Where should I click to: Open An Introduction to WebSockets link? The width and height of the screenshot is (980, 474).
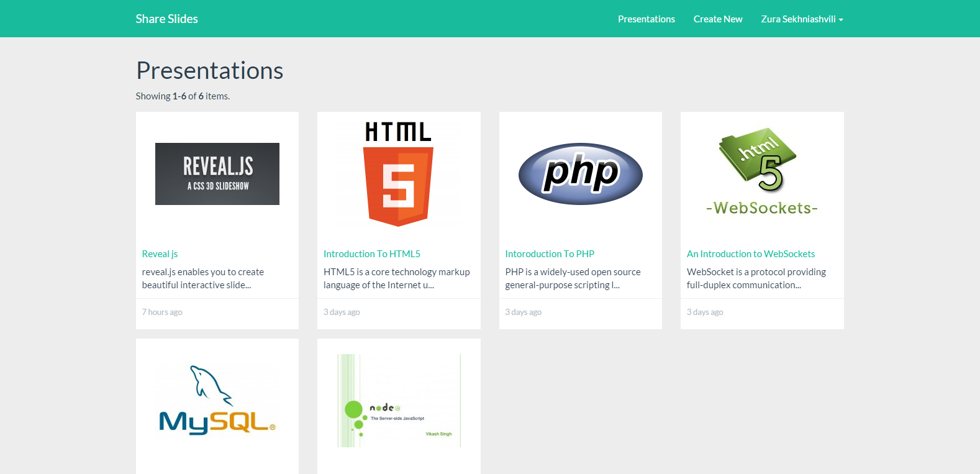click(x=751, y=253)
